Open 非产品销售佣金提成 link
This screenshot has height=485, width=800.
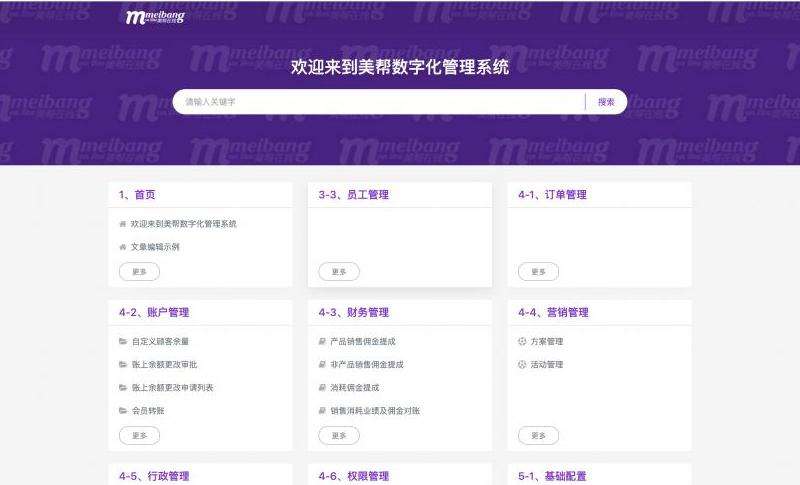point(367,365)
